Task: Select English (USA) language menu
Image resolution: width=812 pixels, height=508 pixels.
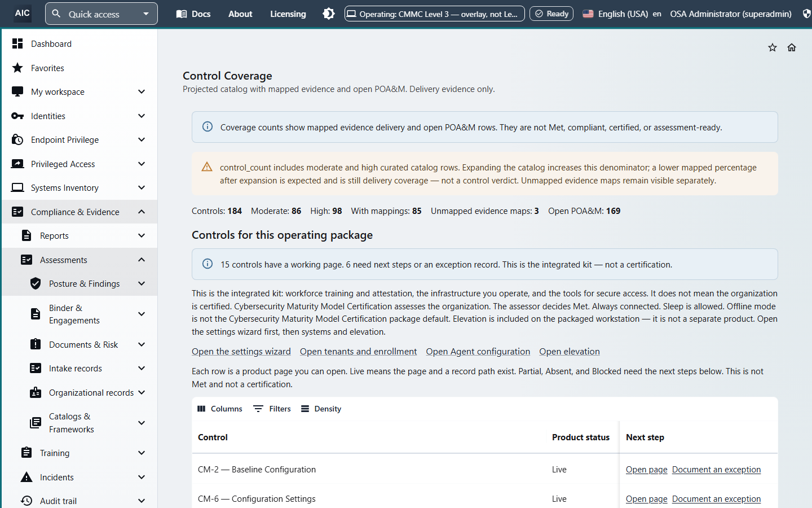Action: tap(622, 14)
